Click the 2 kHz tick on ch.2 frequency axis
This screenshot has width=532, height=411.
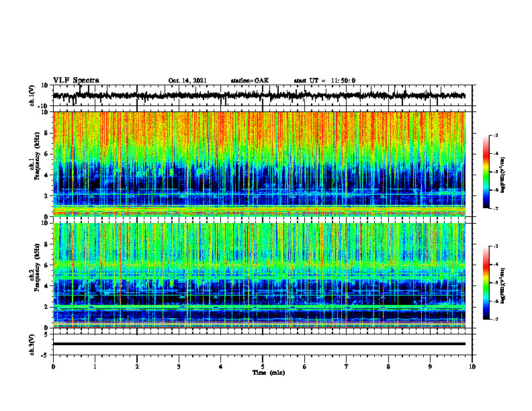pyautogui.click(x=46, y=307)
